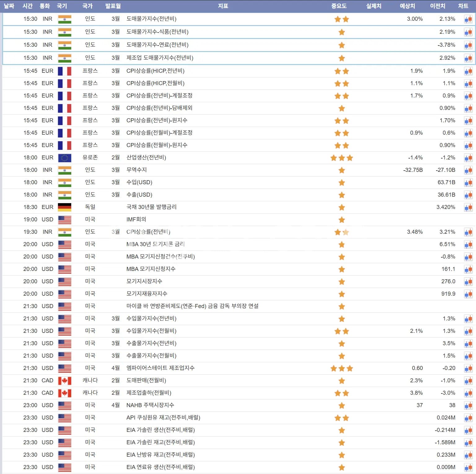Open chart for India 무역수지 row

(x=468, y=170)
